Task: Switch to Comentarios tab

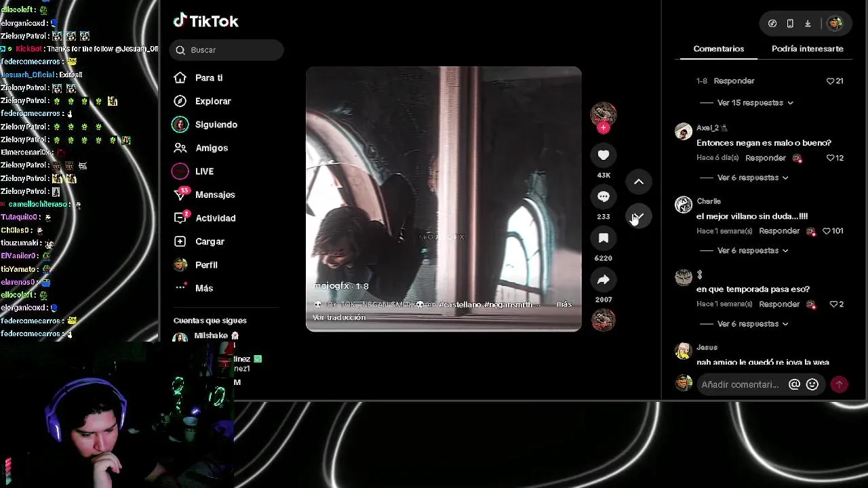Action: [719, 49]
